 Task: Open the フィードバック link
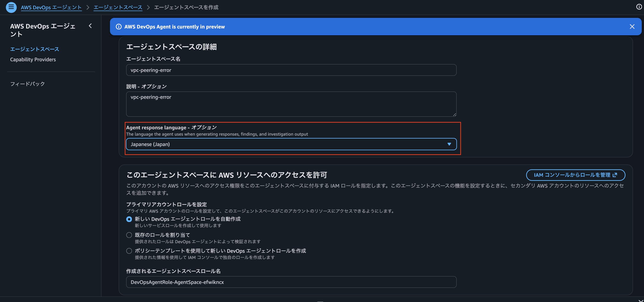pyautogui.click(x=27, y=84)
